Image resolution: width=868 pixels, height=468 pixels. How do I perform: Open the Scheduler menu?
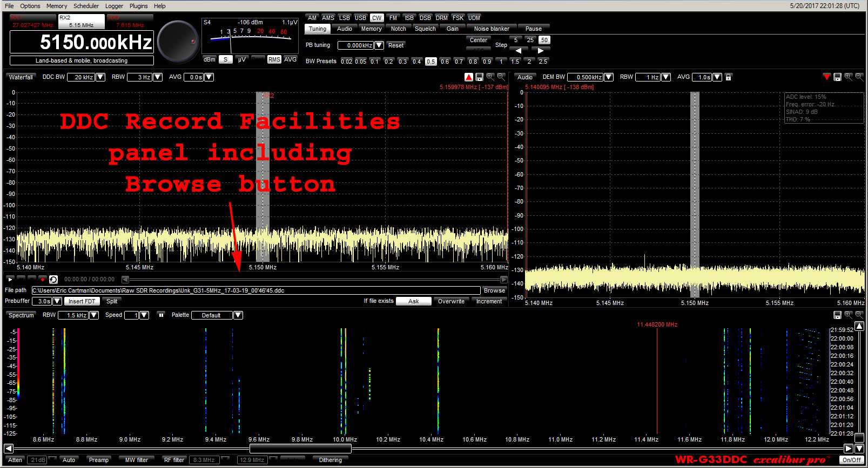pos(86,6)
